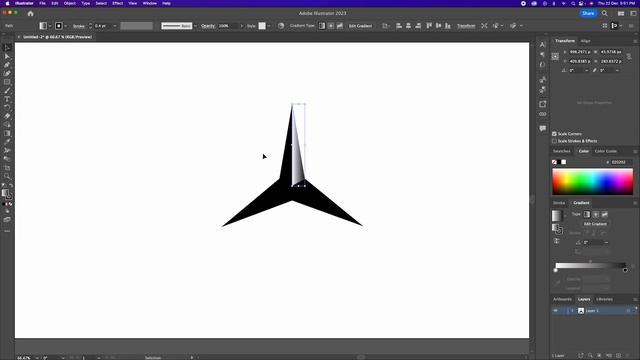Click reference point locator in Transform panel
Viewport: 640px width, 360px height.
coord(555,57)
